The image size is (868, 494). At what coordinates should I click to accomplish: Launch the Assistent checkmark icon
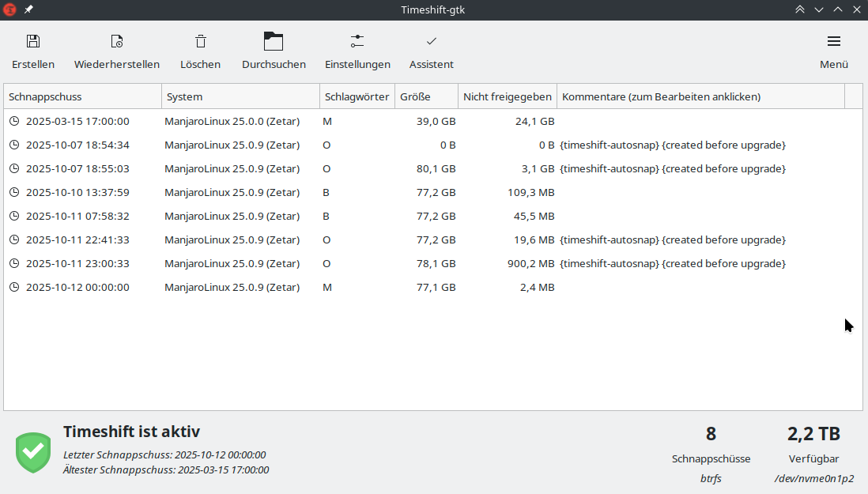pyautogui.click(x=431, y=41)
